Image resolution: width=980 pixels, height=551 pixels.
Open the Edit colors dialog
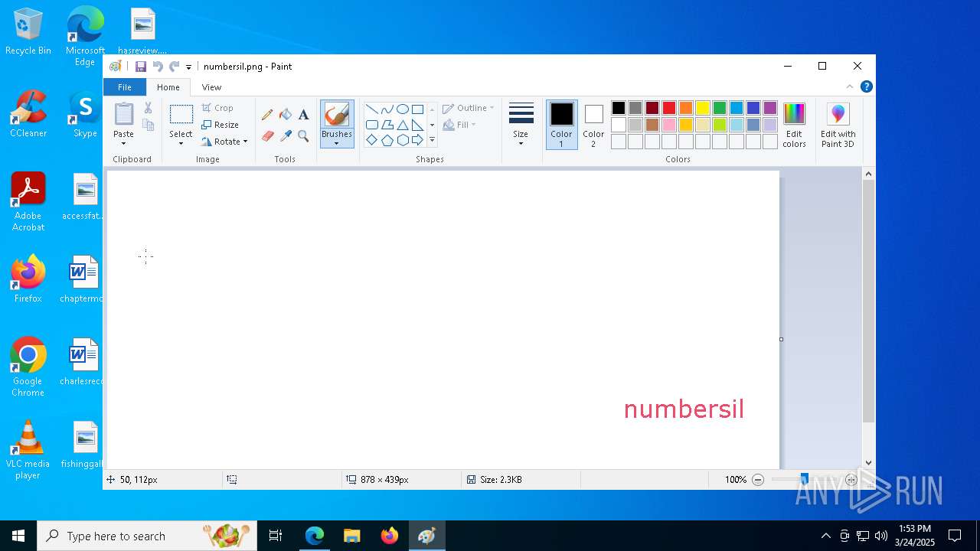coord(794,125)
